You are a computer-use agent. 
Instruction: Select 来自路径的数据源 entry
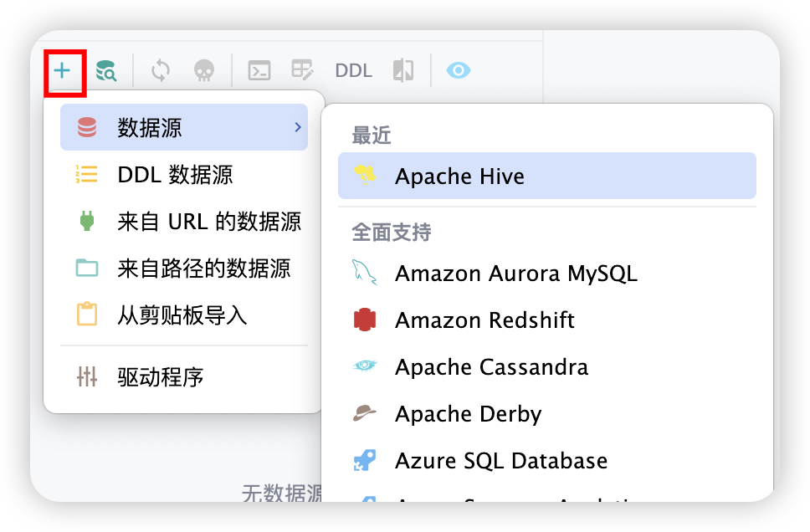184,268
